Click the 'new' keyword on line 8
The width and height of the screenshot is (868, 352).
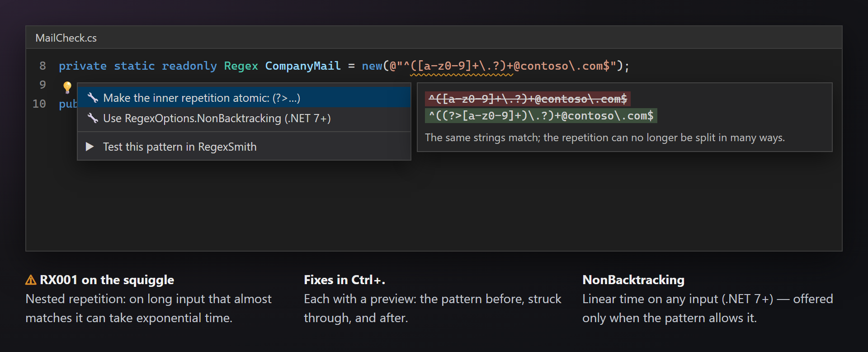point(372,66)
